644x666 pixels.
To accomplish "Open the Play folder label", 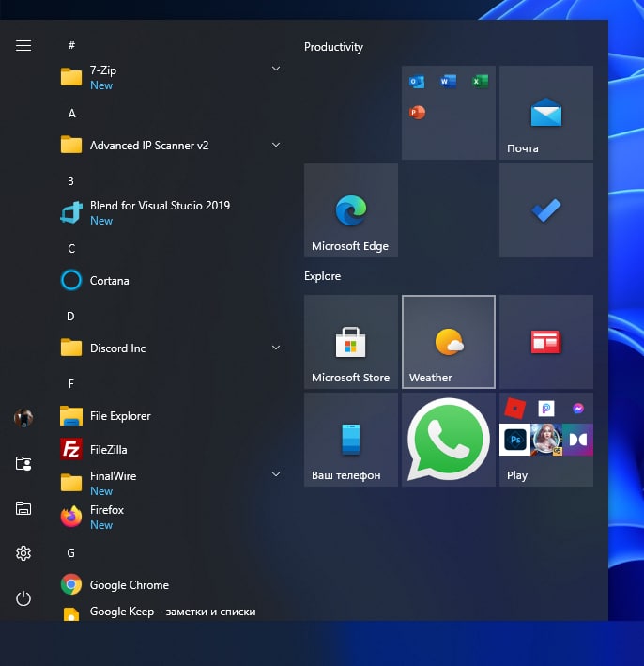I will (x=517, y=475).
